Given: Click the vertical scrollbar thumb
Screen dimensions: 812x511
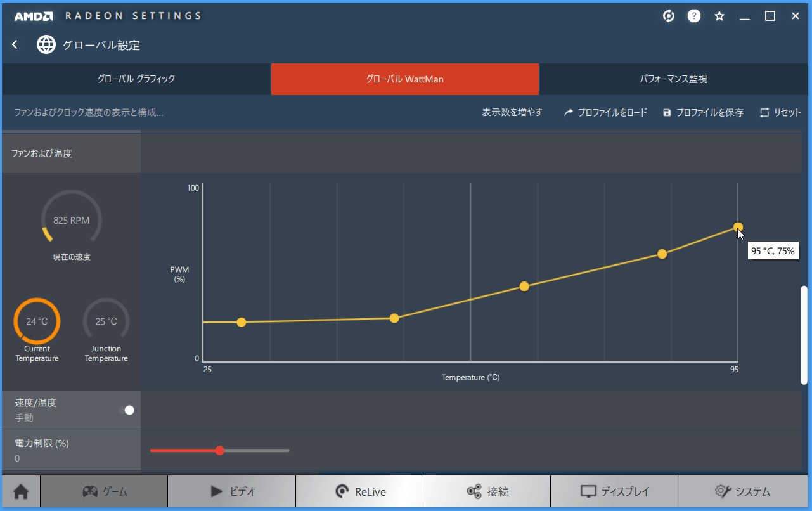Looking at the screenshot, I should 804,334.
